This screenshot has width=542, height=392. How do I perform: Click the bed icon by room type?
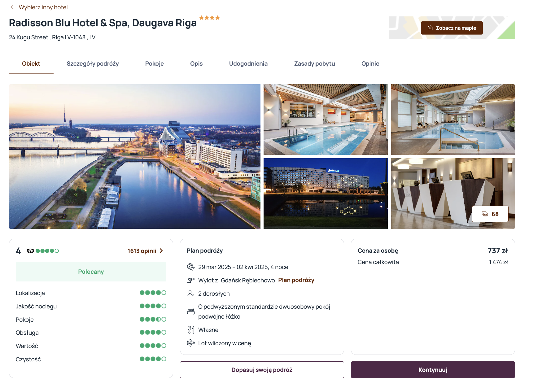(x=191, y=311)
